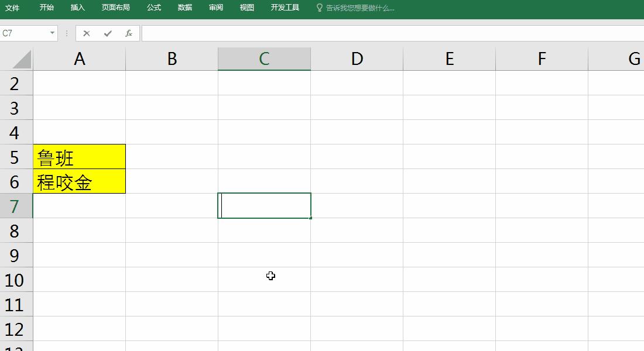Open the 视图 ribbon tab
Screen dimensions: 644x351
(246, 8)
